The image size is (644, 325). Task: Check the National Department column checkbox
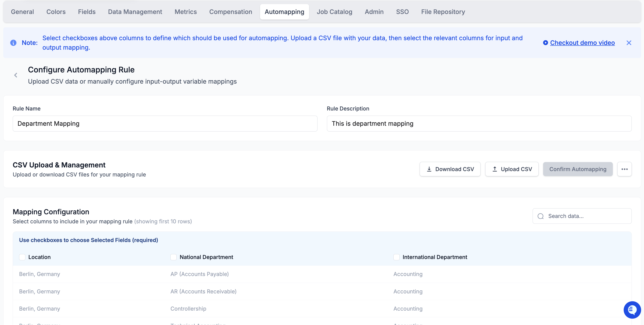[174, 257]
